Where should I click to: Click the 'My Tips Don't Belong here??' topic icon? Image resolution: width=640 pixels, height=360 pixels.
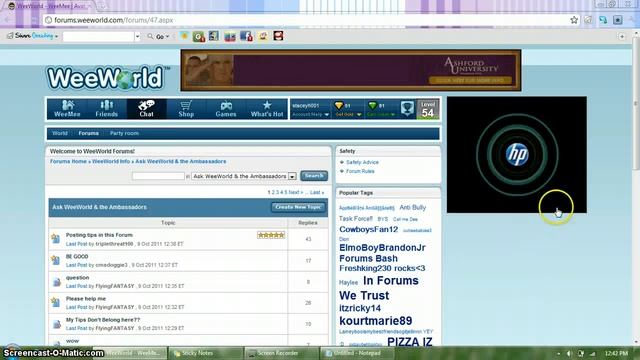coord(57,324)
